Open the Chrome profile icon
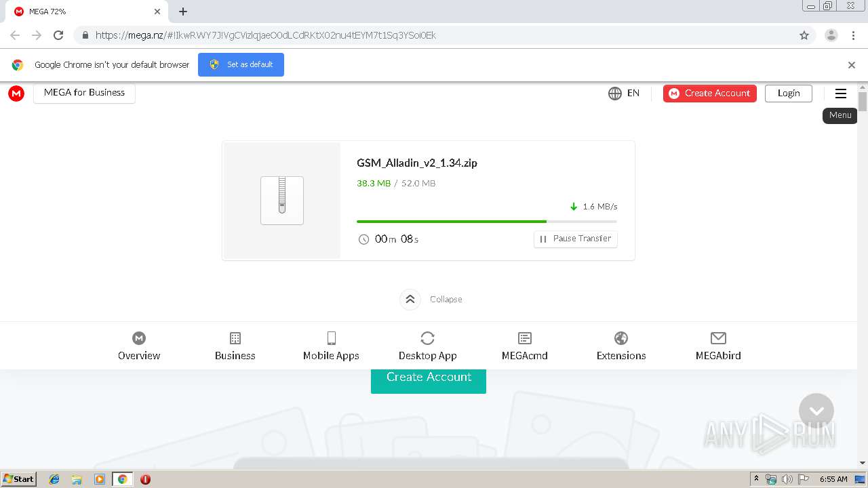This screenshot has height=488, width=868. coord(831,35)
